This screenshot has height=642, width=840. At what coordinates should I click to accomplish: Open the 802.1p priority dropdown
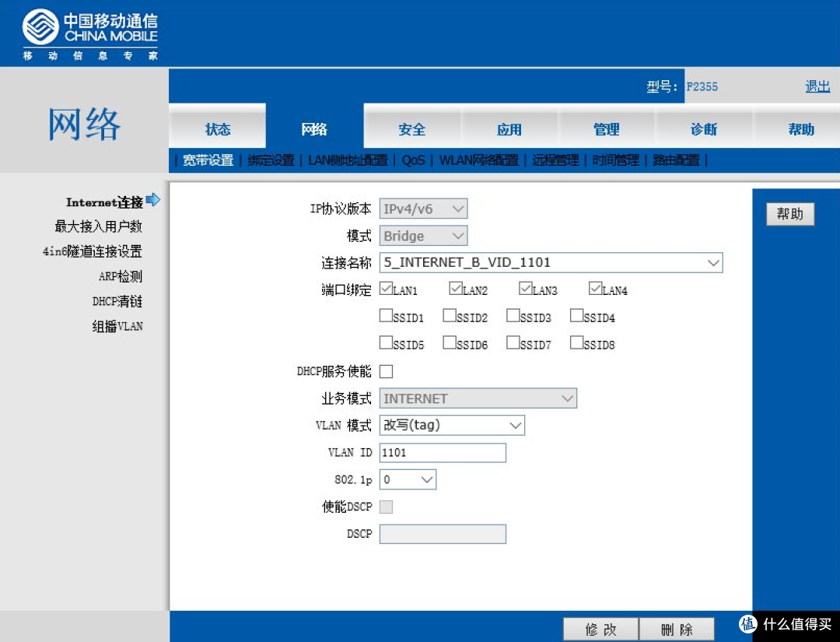click(x=408, y=479)
